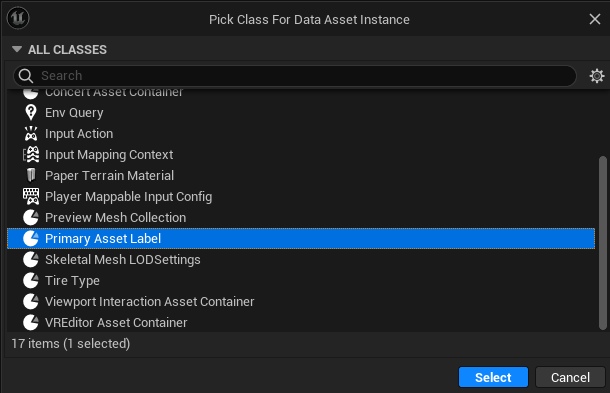The image size is (610, 393).
Task: Select Tire Type class
Action: [301, 281]
